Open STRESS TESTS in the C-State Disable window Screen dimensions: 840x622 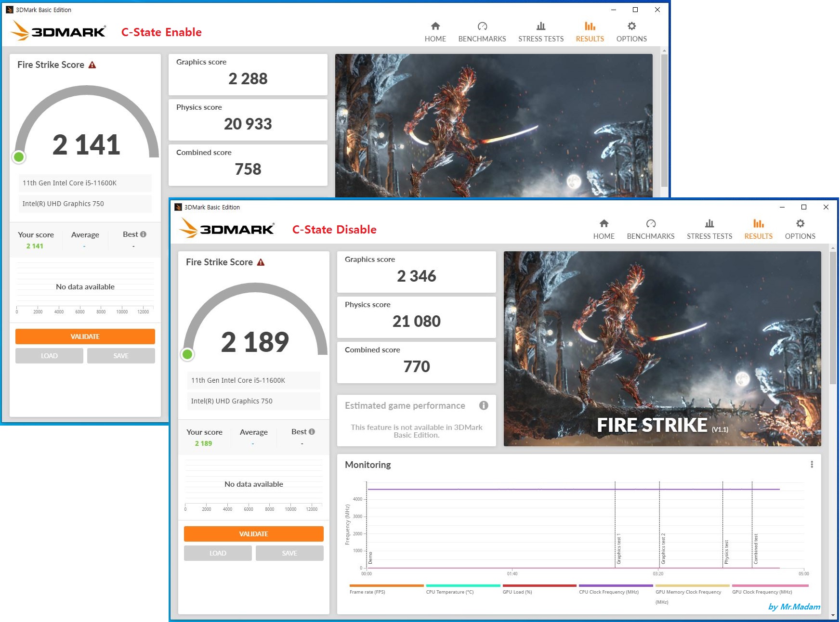709,229
